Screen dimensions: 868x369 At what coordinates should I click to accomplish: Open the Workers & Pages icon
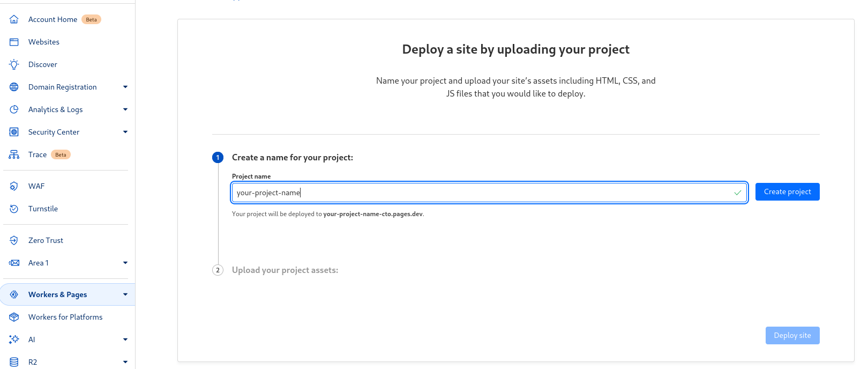tap(13, 294)
